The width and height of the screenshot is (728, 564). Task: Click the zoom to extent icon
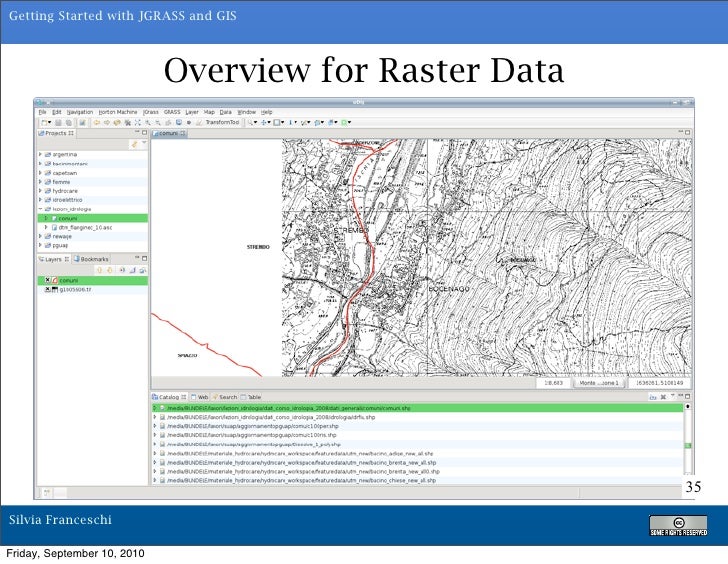(x=137, y=123)
